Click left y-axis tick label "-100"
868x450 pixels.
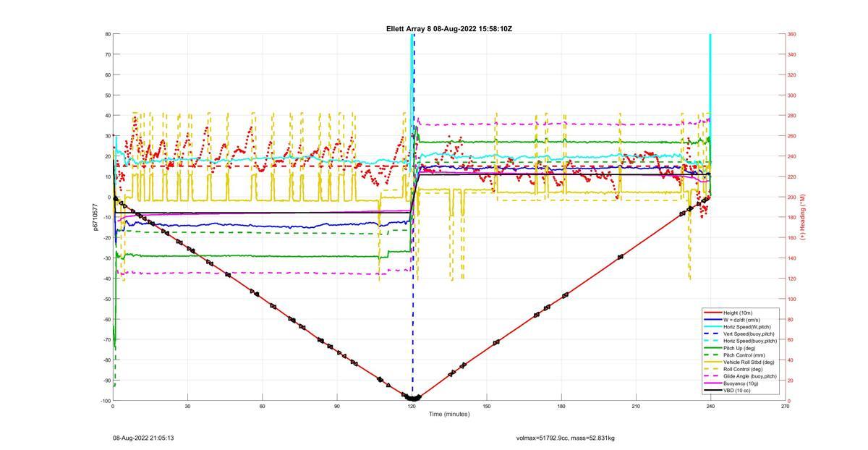click(105, 401)
